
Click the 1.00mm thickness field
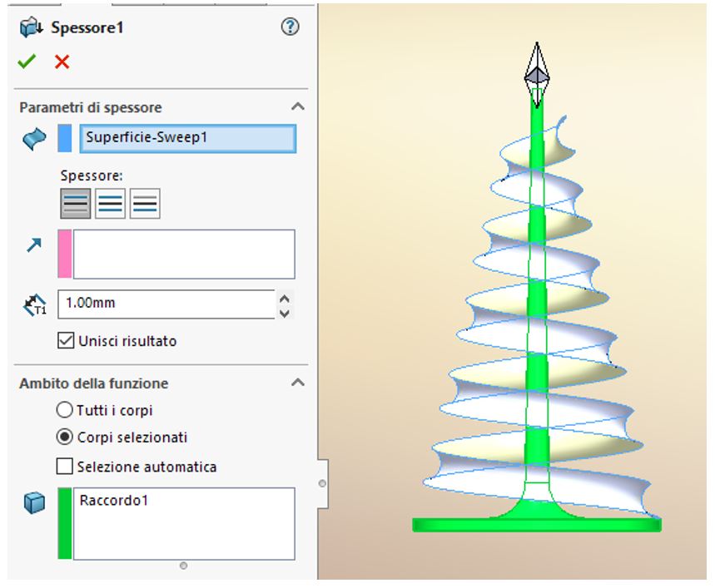point(166,304)
